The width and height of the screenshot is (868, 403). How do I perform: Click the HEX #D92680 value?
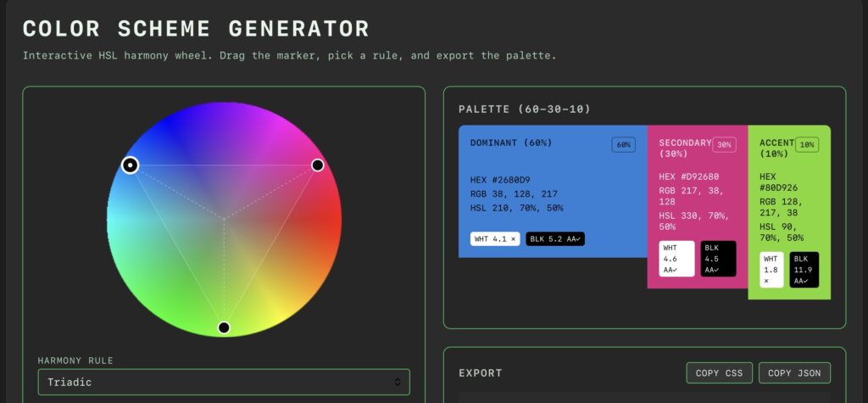[x=688, y=176]
